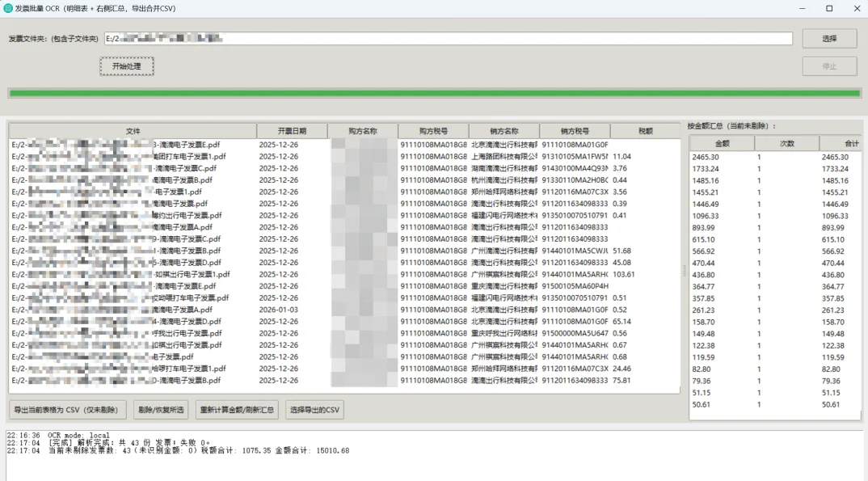Click the log line OCR mode: local
The image size is (868, 481).
[58, 436]
